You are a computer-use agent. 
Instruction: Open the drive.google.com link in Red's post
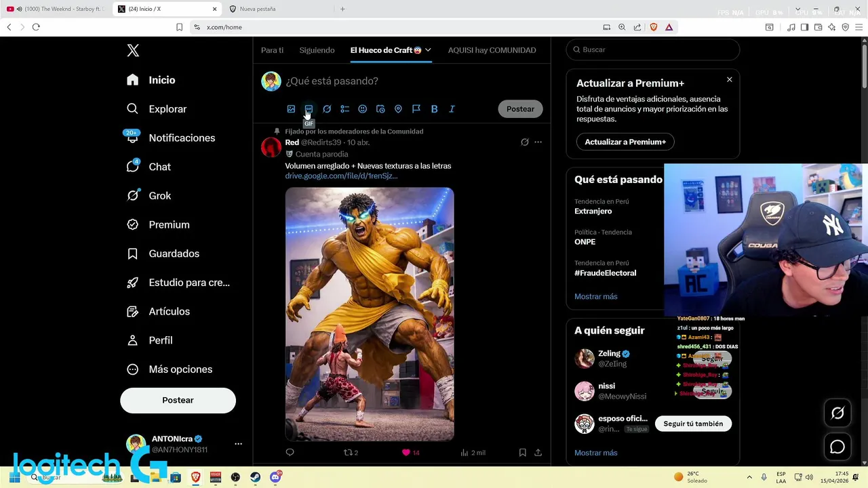[x=341, y=176]
